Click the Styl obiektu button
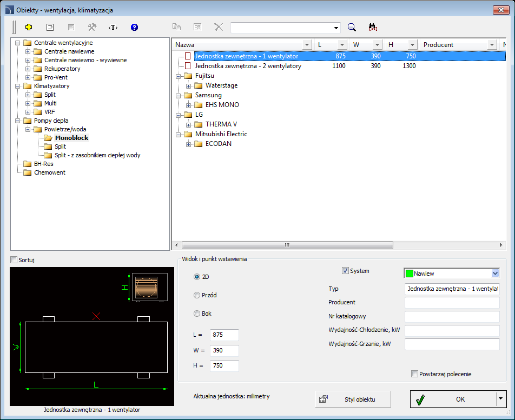515x420 pixels. click(x=353, y=399)
